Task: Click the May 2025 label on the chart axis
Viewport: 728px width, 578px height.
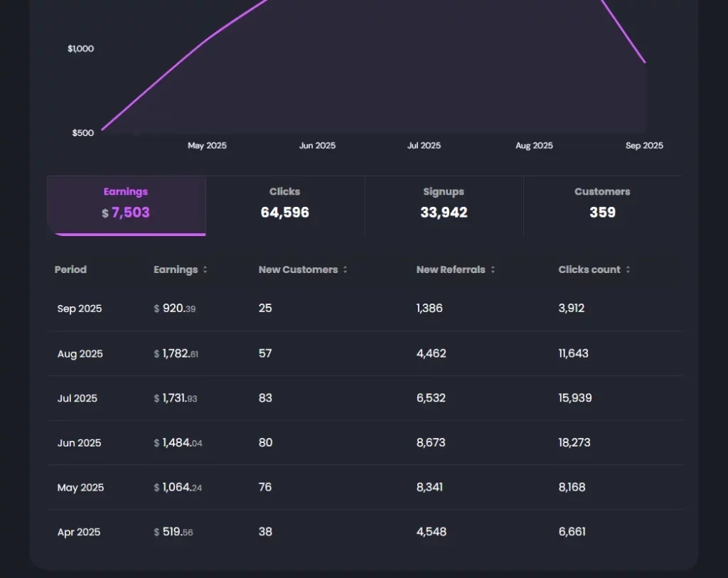Action: (x=207, y=146)
